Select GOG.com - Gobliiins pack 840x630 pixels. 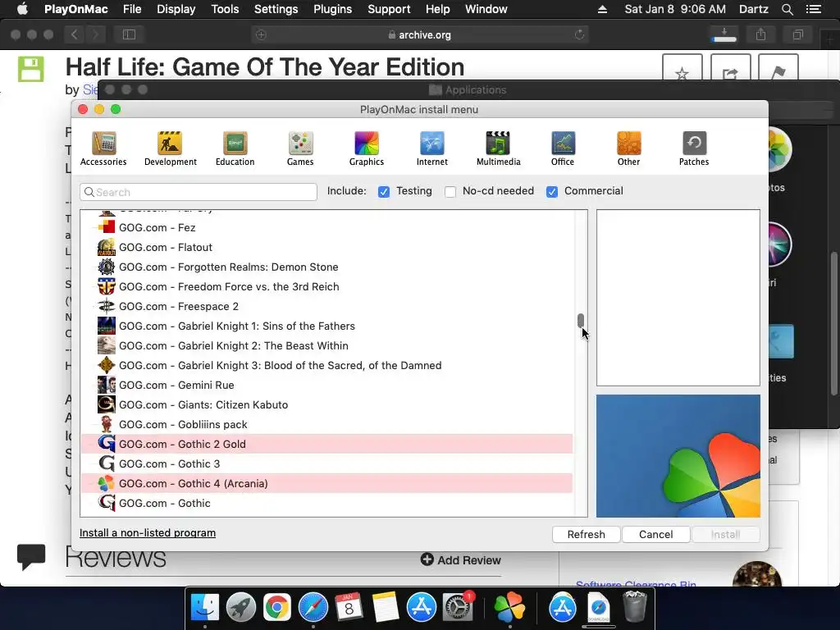tap(326, 424)
